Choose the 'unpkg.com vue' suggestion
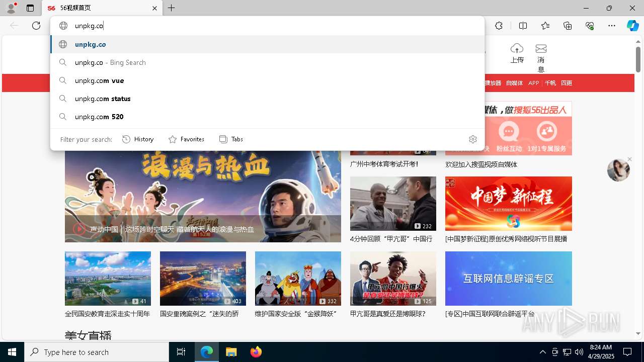644x362 pixels. point(267,80)
